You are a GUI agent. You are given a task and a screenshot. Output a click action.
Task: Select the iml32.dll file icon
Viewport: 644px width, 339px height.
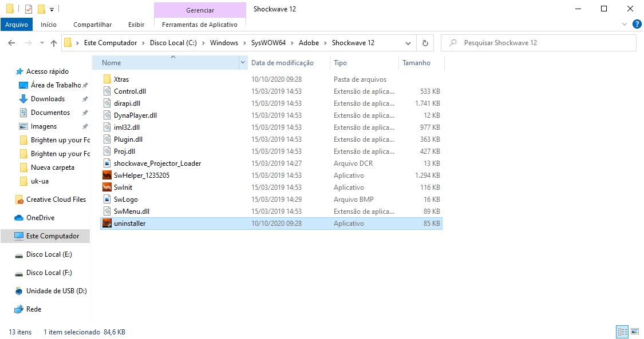(x=107, y=127)
